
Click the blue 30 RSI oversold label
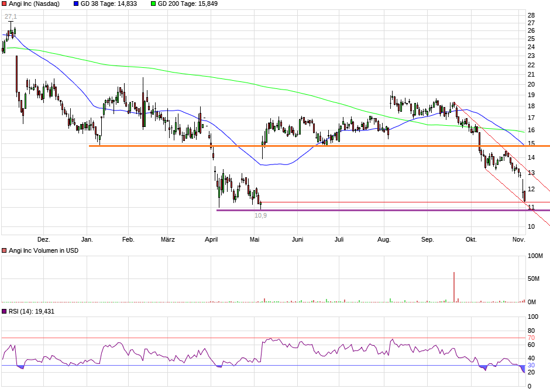pyautogui.click(x=531, y=366)
